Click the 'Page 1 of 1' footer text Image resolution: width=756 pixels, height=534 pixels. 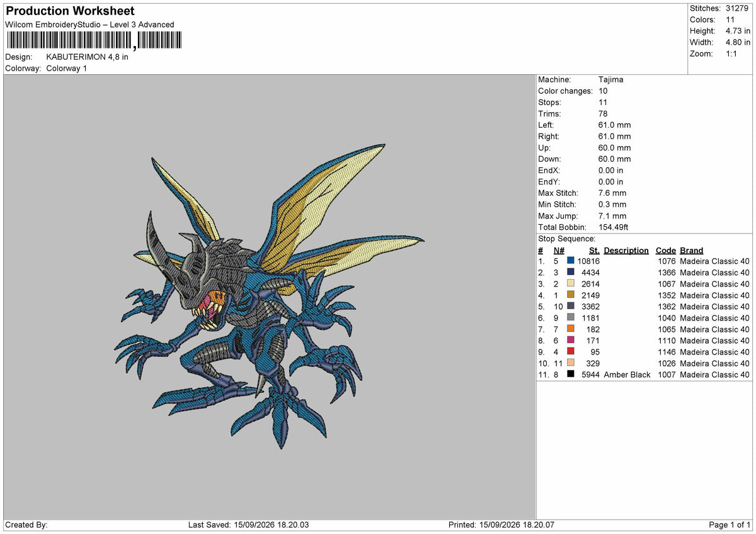[x=730, y=525]
